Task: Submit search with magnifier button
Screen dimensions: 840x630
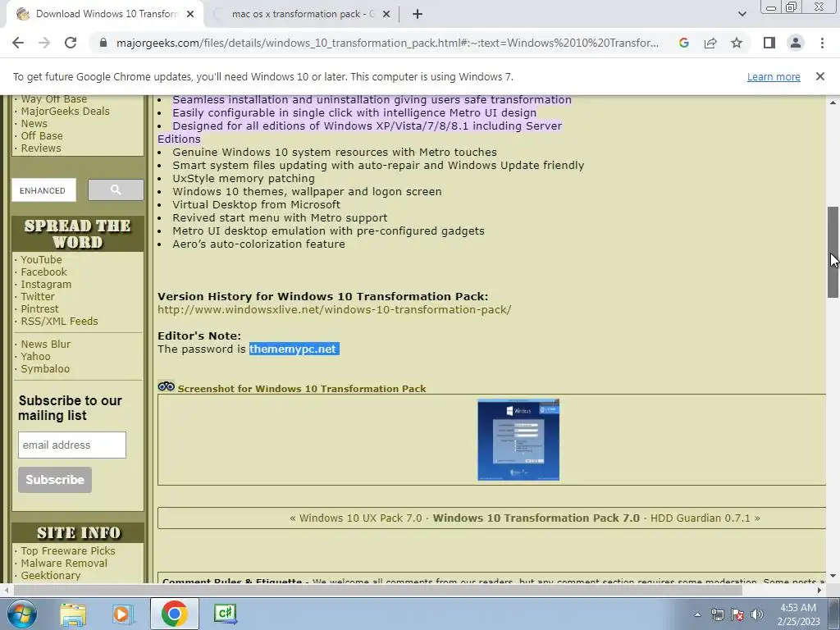Action: click(116, 189)
